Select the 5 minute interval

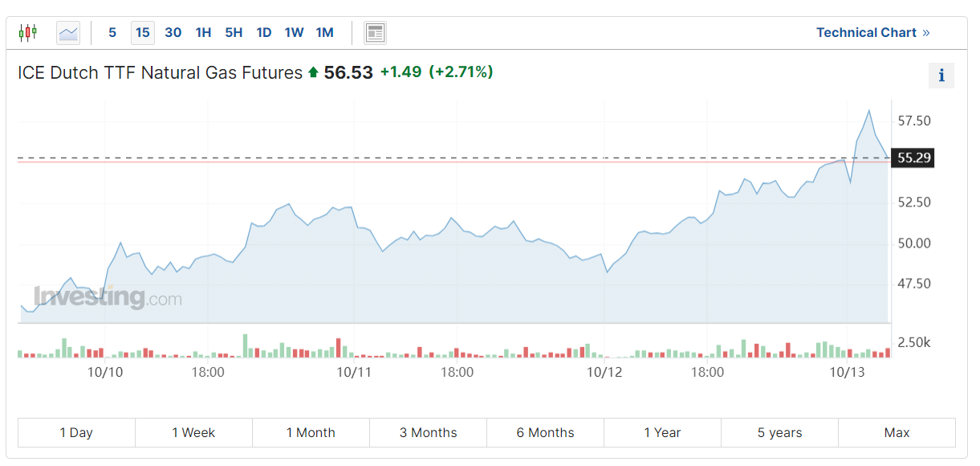(x=112, y=33)
